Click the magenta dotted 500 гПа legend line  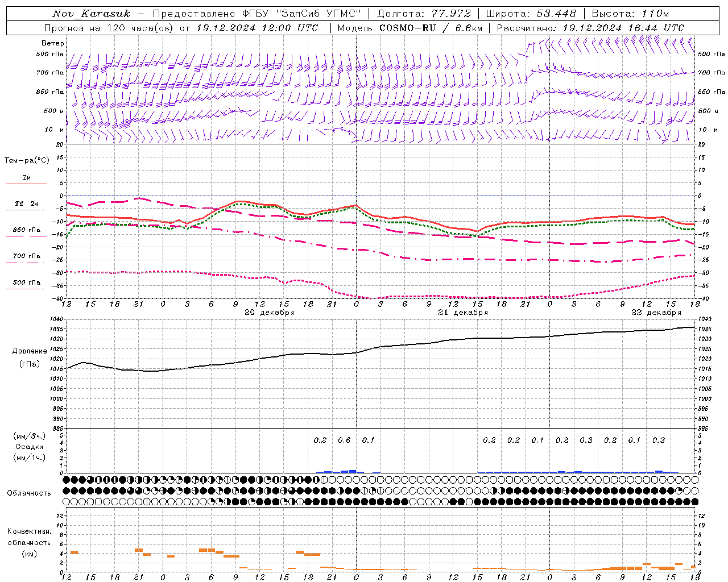(25, 289)
